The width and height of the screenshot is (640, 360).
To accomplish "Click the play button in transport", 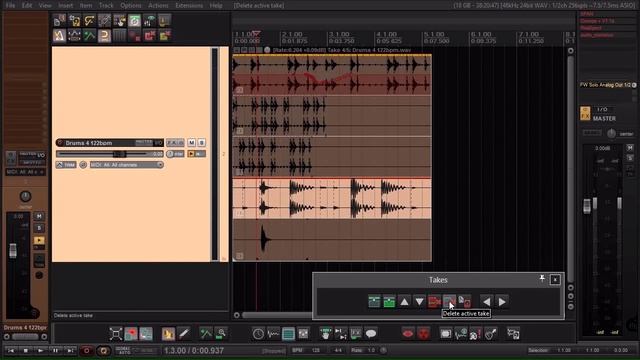I will point(40,350).
